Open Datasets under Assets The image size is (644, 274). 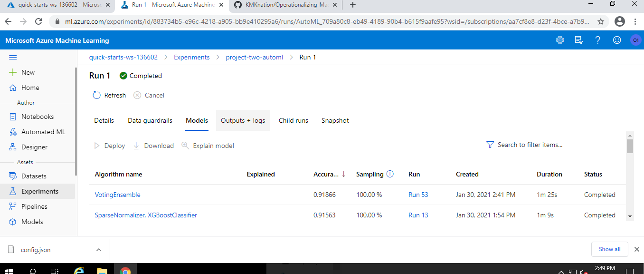tap(34, 176)
